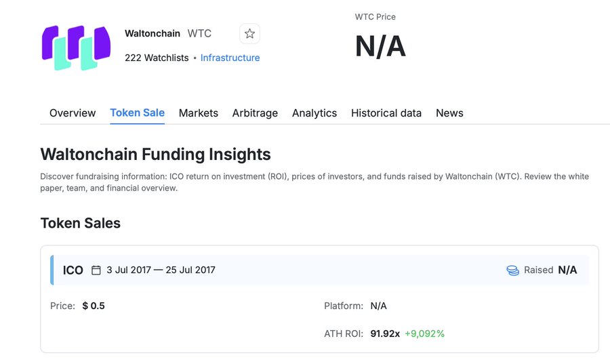Click the green '+9,092%' percentage
This screenshot has width=610, height=364.
coord(424,333)
